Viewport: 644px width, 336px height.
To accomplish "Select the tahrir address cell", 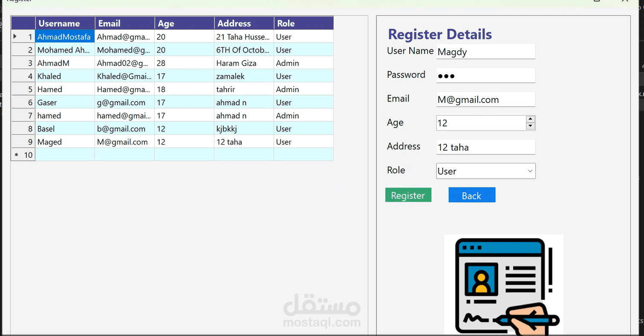I will [x=244, y=90].
